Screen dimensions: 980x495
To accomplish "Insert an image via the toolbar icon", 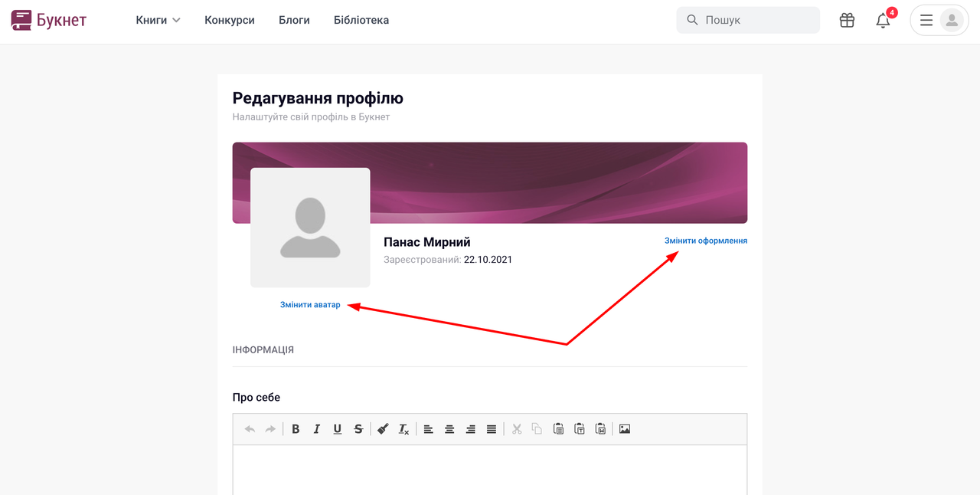I will click(625, 429).
